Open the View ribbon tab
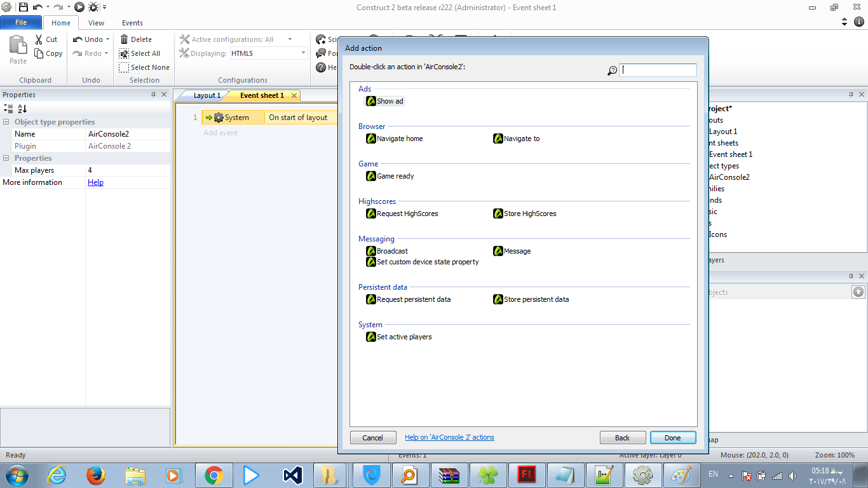This screenshot has width=868, height=488. pyautogui.click(x=96, y=23)
